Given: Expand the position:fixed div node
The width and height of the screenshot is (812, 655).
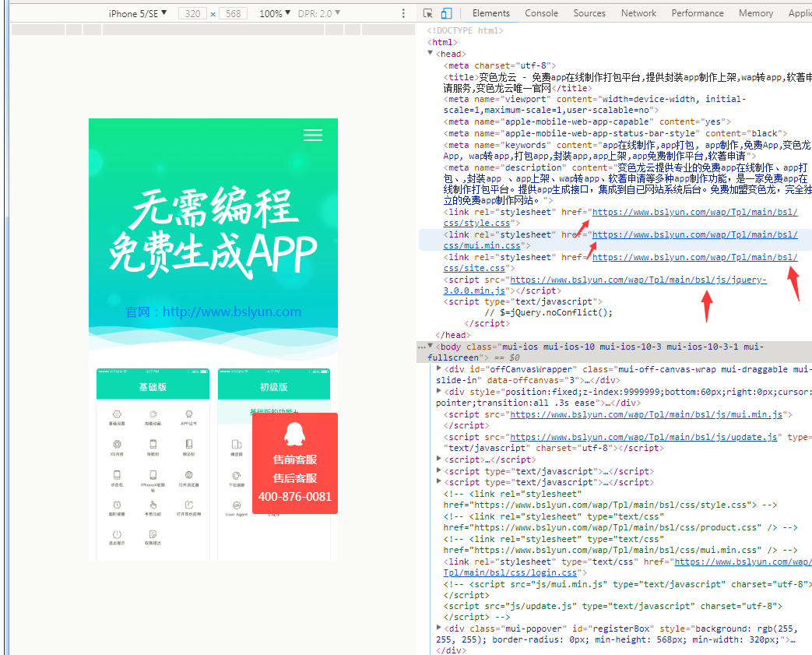Looking at the screenshot, I should [x=438, y=391].
